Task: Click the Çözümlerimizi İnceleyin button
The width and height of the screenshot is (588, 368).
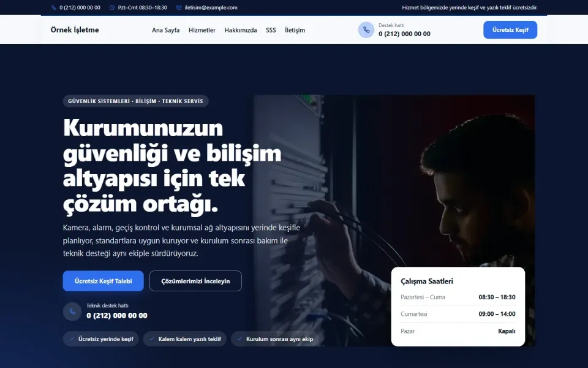Action: coord(195,281)
